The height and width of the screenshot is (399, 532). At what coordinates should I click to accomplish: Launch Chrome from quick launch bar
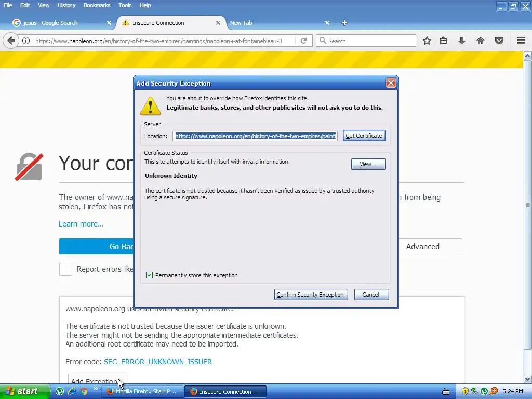tap(84, 392)
